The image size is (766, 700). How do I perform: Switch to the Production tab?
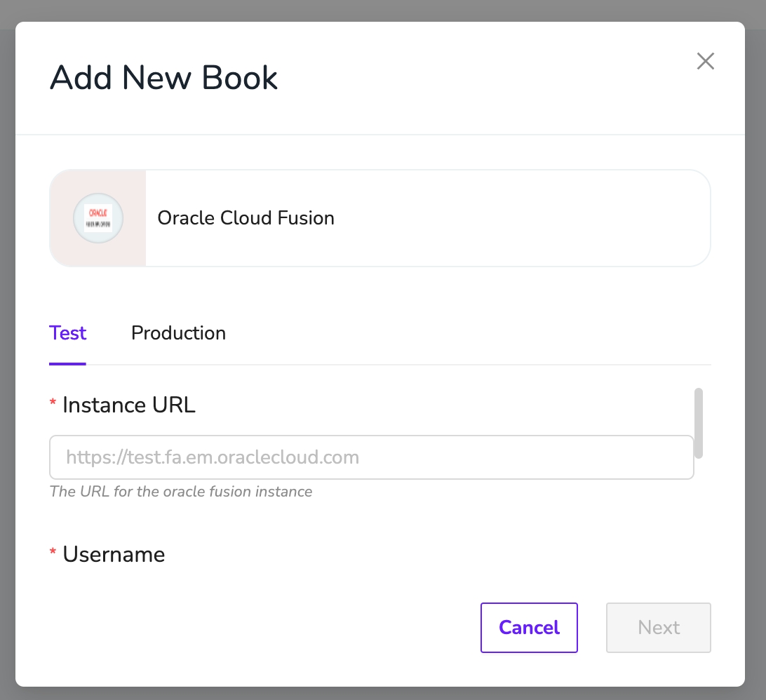click(x=178, y=333)
